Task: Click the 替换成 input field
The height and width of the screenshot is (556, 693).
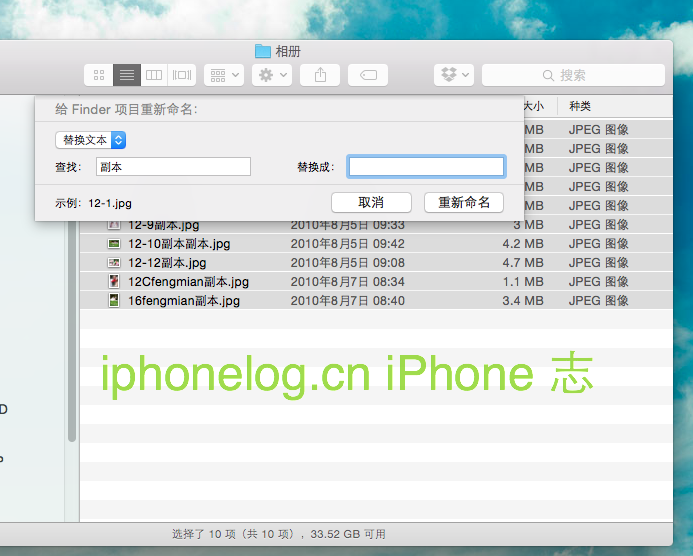Action: tap(426, 167)
